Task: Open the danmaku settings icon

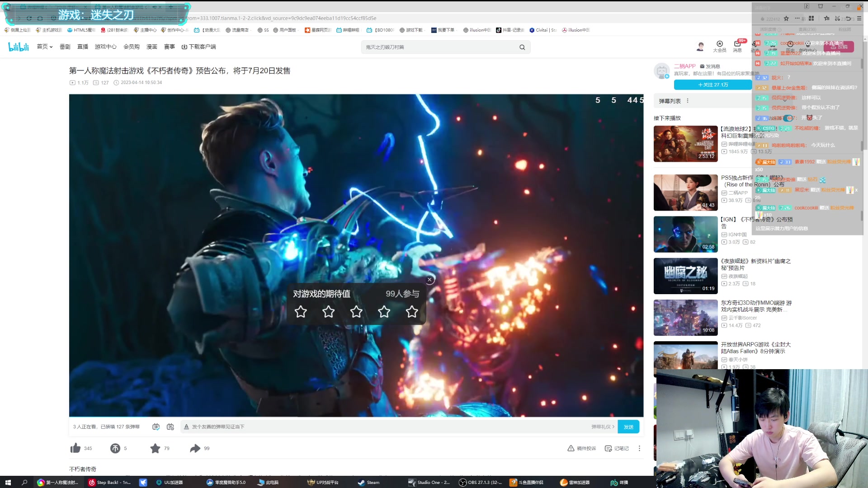Action: (x=170, y=427)
